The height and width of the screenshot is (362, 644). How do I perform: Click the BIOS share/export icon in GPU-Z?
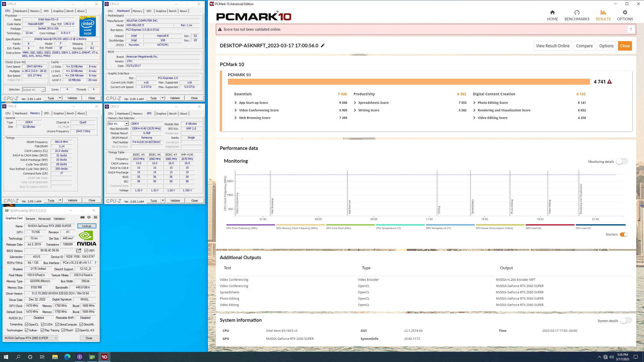pos(79,250)
